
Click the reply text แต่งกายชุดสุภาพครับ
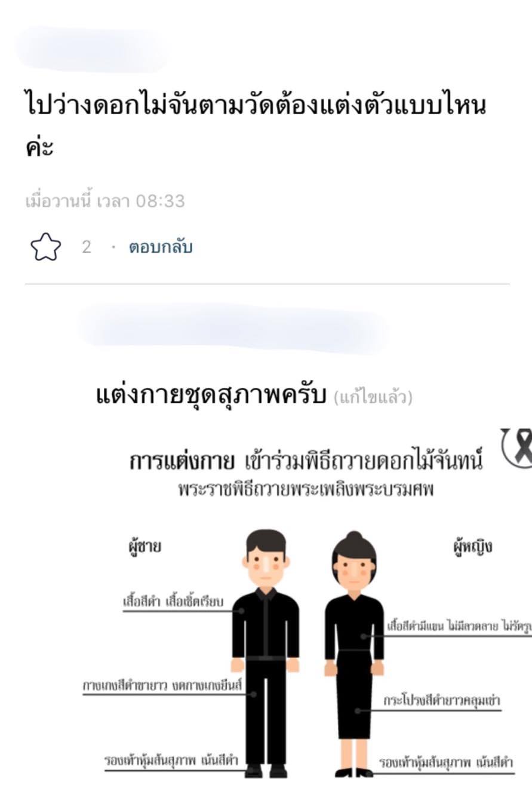tap(211, 394)
